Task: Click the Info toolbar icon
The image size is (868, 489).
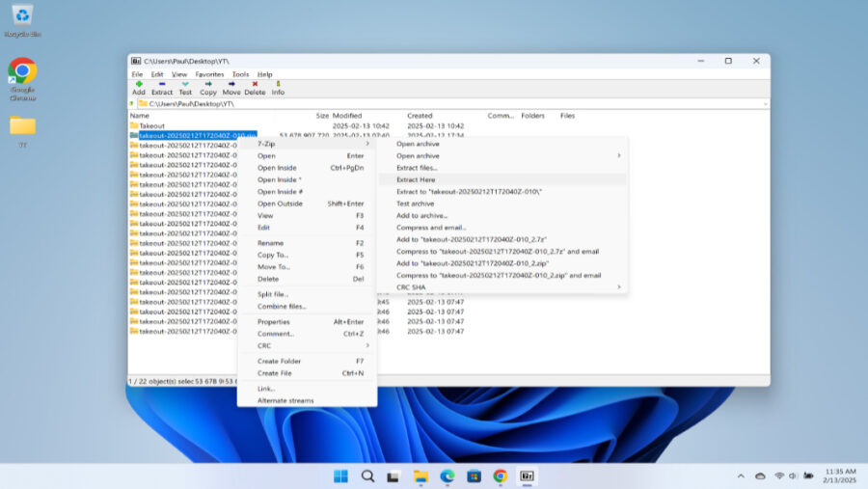Action: (x=278, y=87)
